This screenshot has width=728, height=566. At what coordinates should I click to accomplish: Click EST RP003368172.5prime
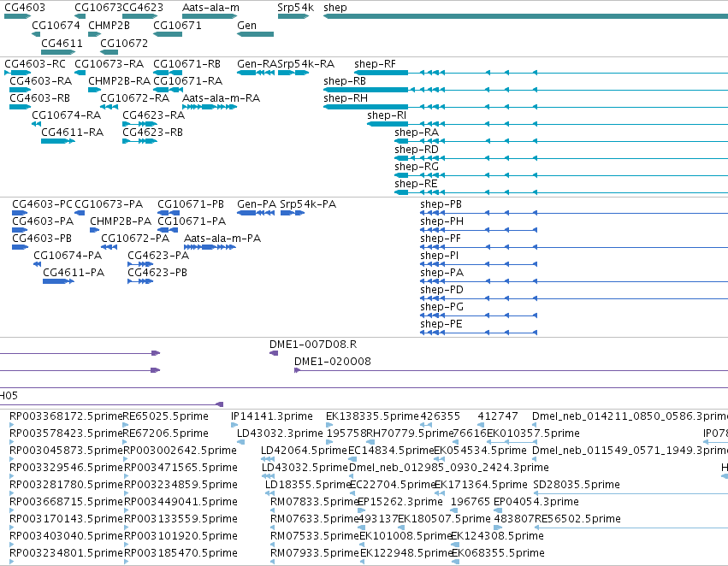point(66,416)
